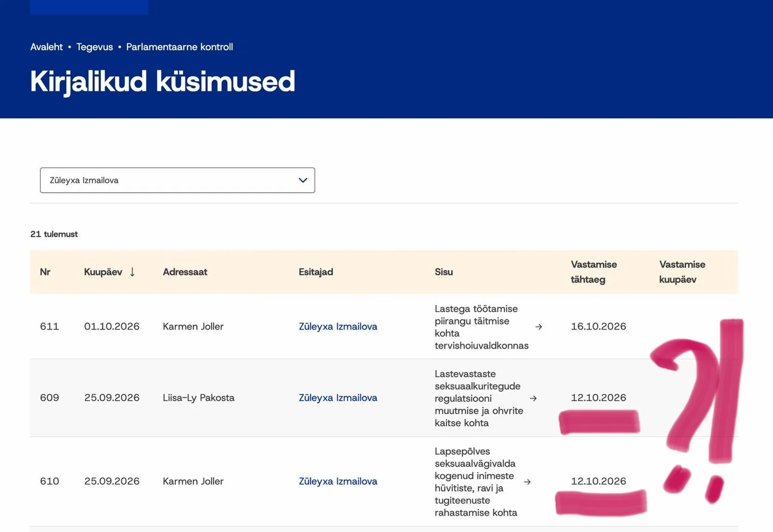Select number 610 cell
773x532 pixels.
pos(49,481)
